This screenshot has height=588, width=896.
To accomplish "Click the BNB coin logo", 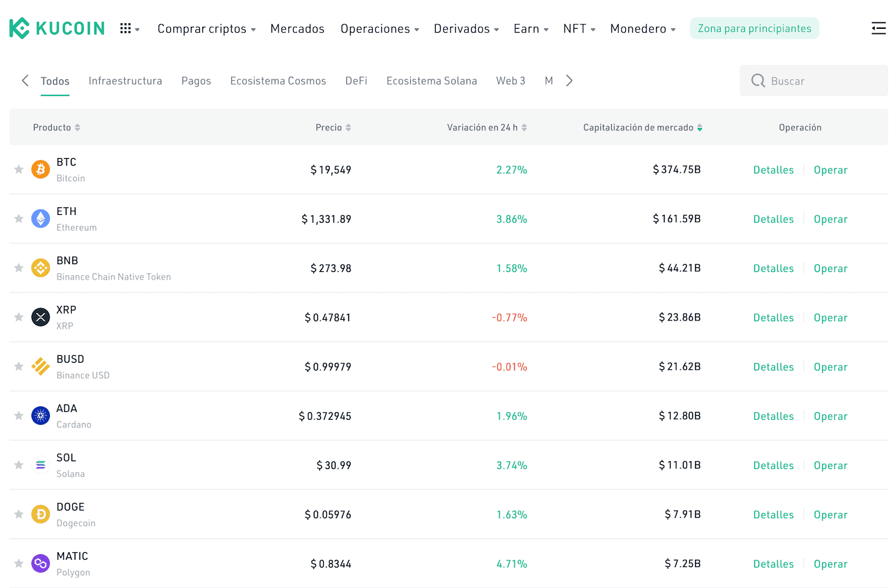I will point(40,268).
